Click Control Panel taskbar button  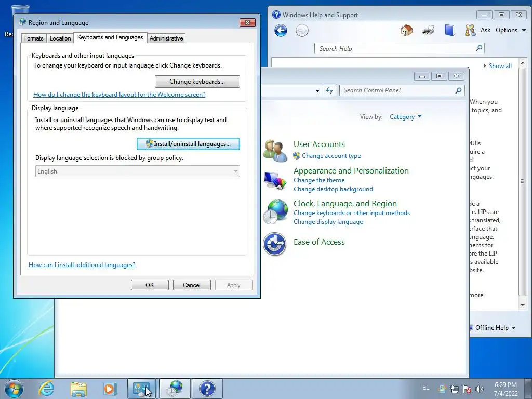pyautogui.click(x=141, y=389)
